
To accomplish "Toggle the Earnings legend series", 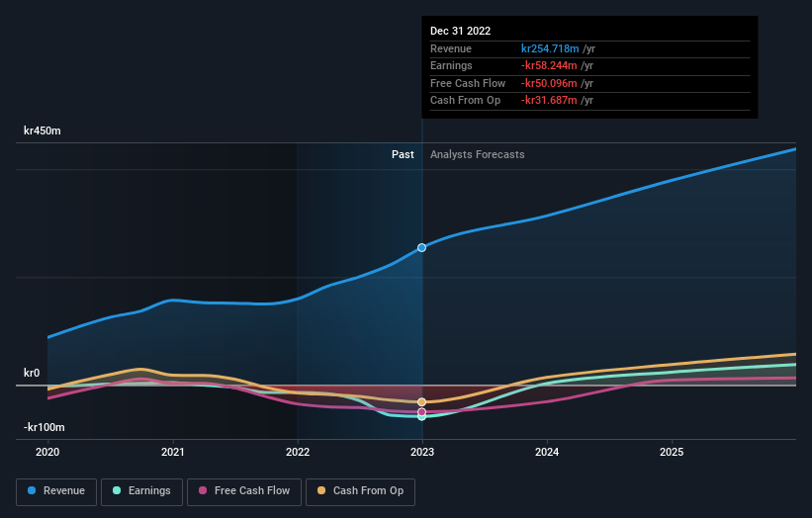I will [x=141, y=491].
